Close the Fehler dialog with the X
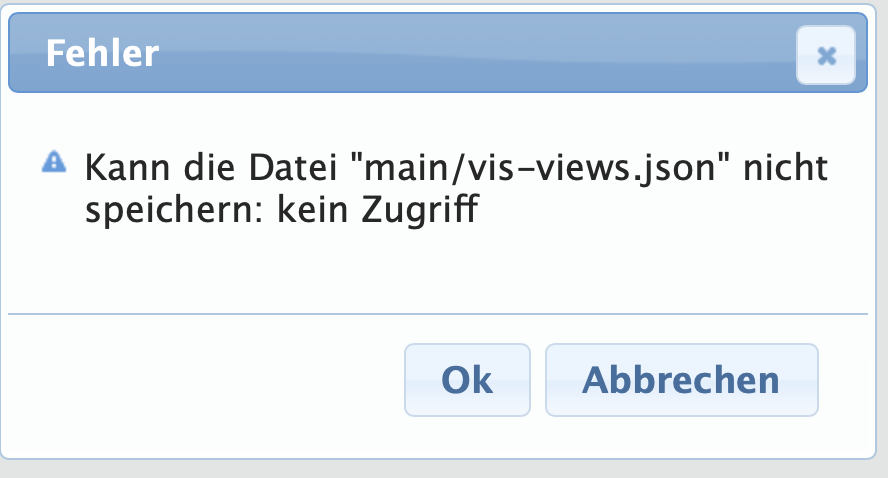Viewport: 888px width, 478px height. click(x=826, y=55)
